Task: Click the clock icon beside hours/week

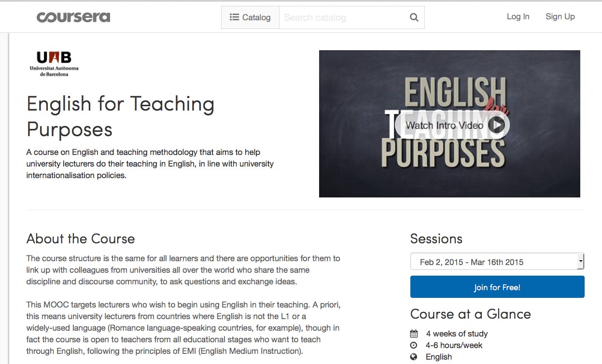Action: click(x=414, y=345)
